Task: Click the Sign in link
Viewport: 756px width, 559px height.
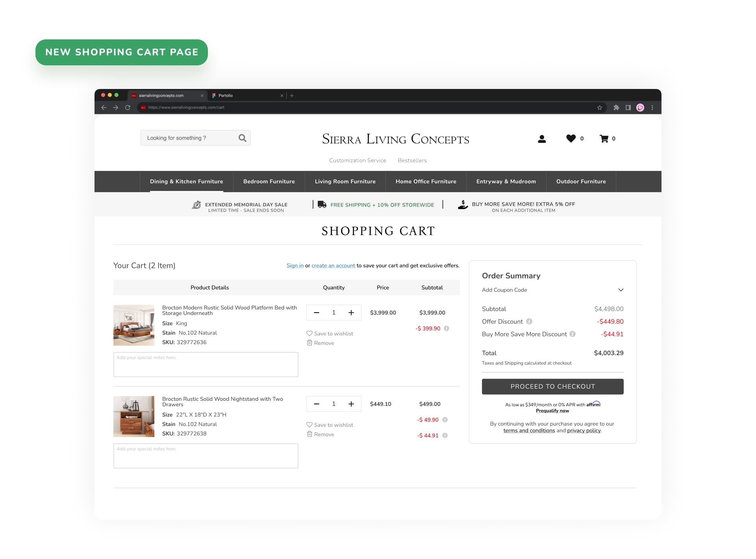Action: click(x=295, y=266)
